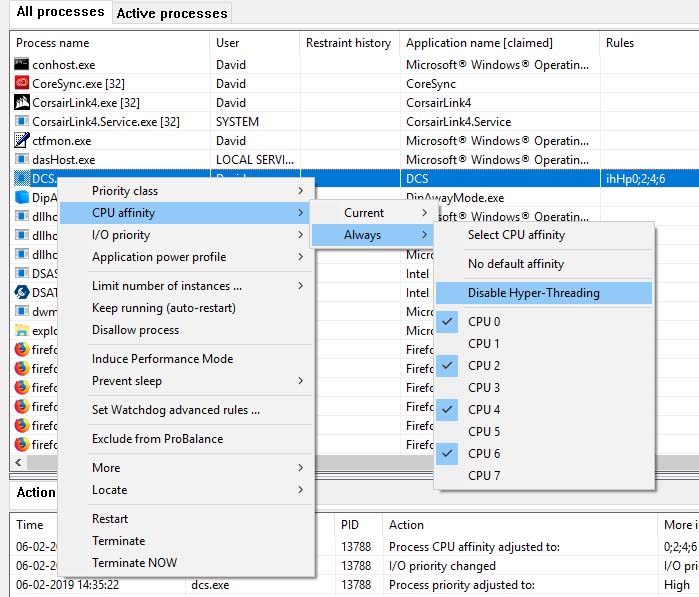Click Terminate in context menu
699x597 pixels.
(186, 541)
